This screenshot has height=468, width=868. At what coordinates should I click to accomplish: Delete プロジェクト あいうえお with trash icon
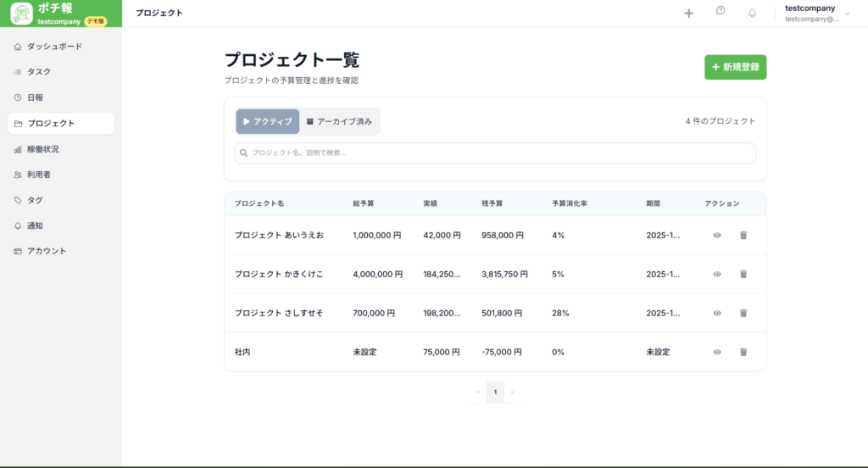pos(743,235)
